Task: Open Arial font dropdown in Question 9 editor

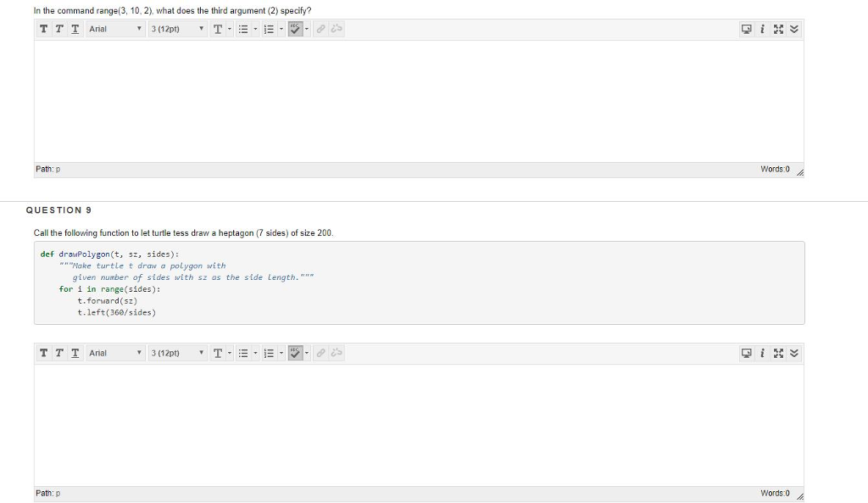Action: 115,353
